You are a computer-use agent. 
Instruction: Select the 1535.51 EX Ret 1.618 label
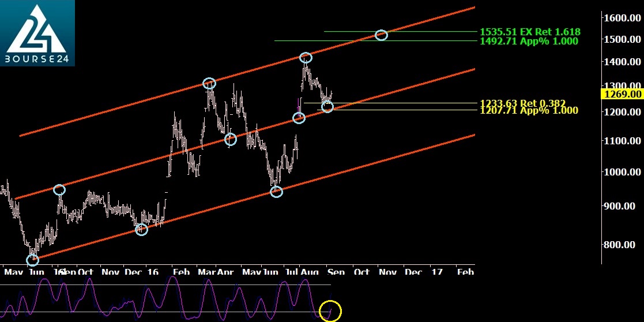point(529,32)
